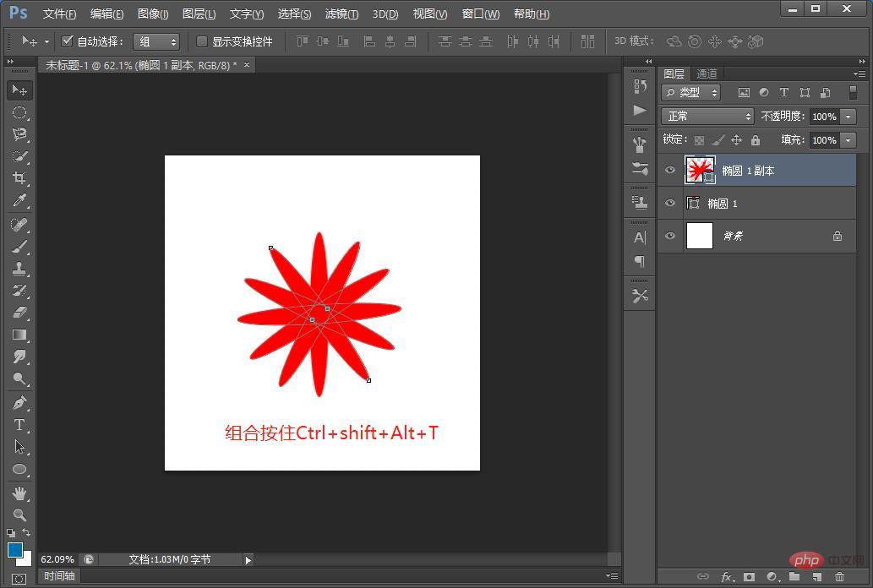Select the Eyedropper tool
Viewport: 873px width, 588px height.
pyautogui.click(x=19, y=200)
